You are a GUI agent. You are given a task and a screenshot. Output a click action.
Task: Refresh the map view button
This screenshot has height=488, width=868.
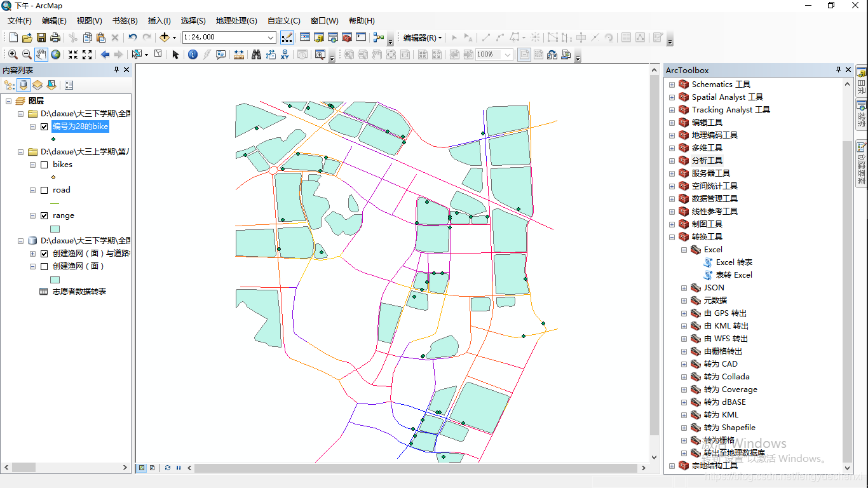coord(167,468)
